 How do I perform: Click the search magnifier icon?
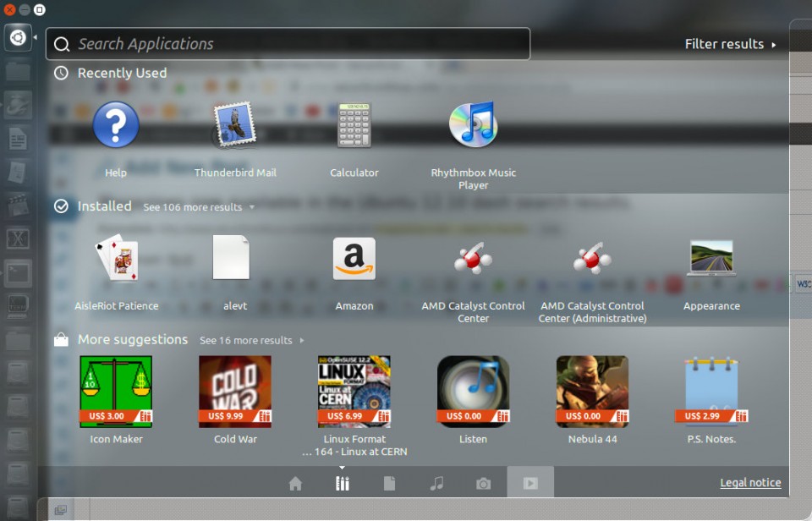click(x=62, y=45)
